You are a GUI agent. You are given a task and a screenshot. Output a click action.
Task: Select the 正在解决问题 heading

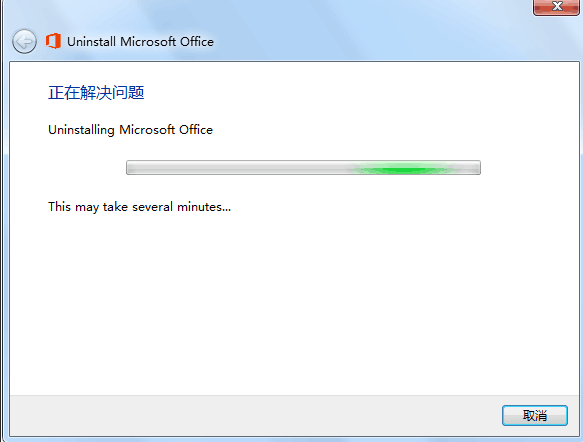pos(96,93)
